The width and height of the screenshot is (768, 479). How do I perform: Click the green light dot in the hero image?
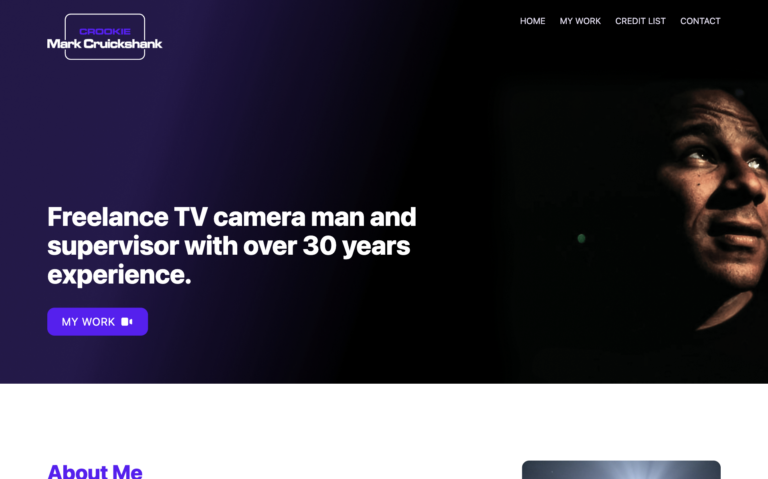pyautogui.click(x=581, y=239)
